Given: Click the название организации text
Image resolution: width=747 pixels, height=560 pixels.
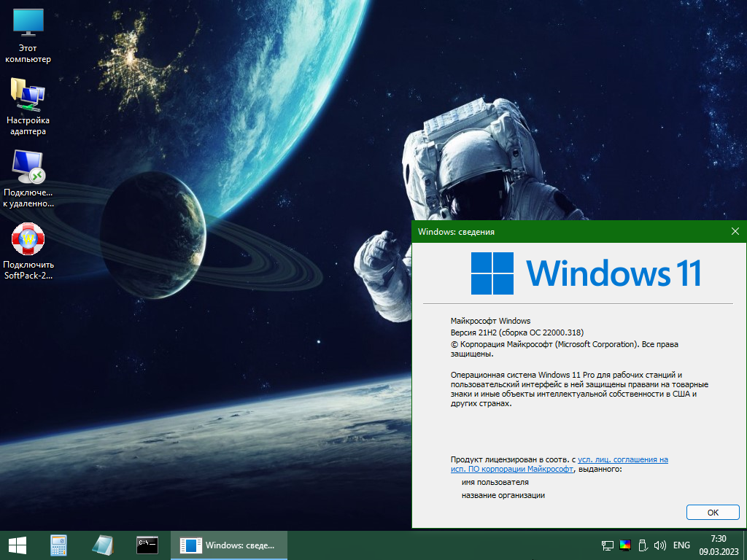Looking at the screenshot, I should 503,495.
